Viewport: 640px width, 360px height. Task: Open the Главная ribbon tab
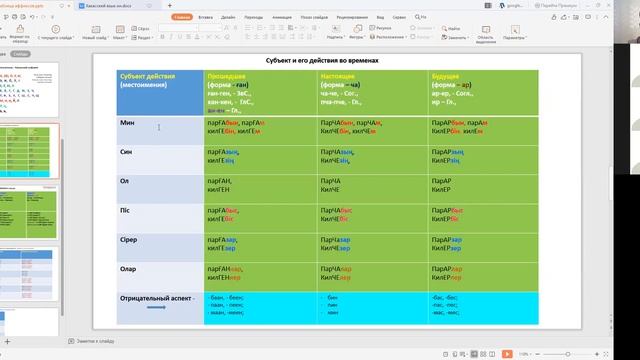(x=182, y=17)
